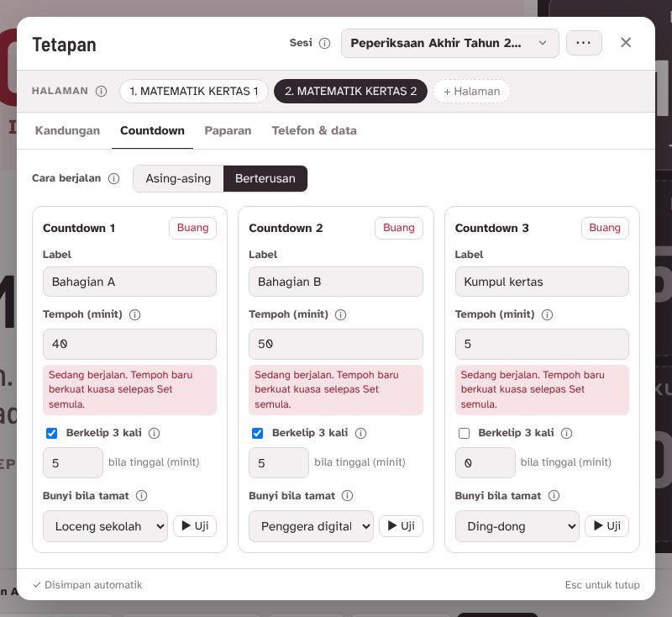The image size is (672, 617).
Task: Open the Sesi dropdown Peperiksaan Akhir Tahun
Action: (x=450, y=44)
